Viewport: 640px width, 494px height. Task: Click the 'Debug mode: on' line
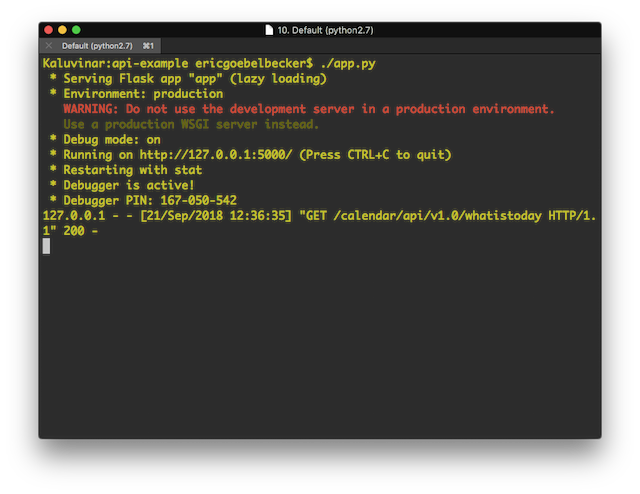pyautogui.click(x=105, y=140)
